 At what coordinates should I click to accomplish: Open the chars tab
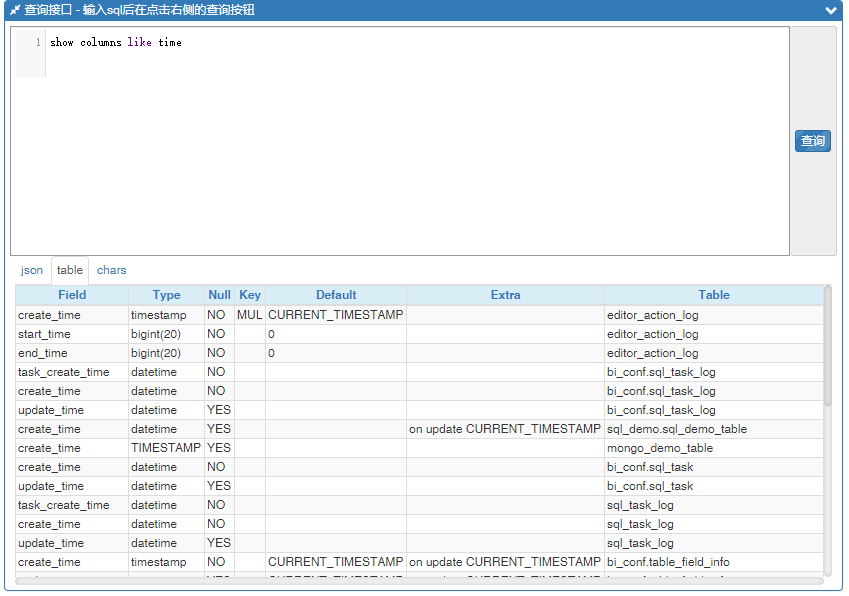[x=112, y=270]
